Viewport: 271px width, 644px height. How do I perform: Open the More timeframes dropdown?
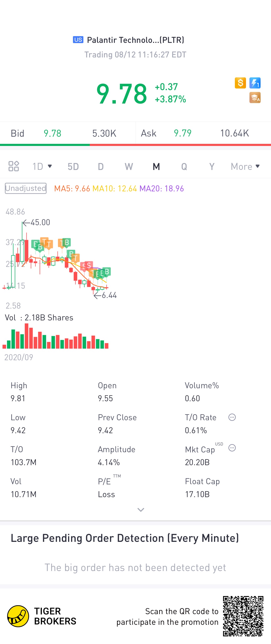coord(245,166)
